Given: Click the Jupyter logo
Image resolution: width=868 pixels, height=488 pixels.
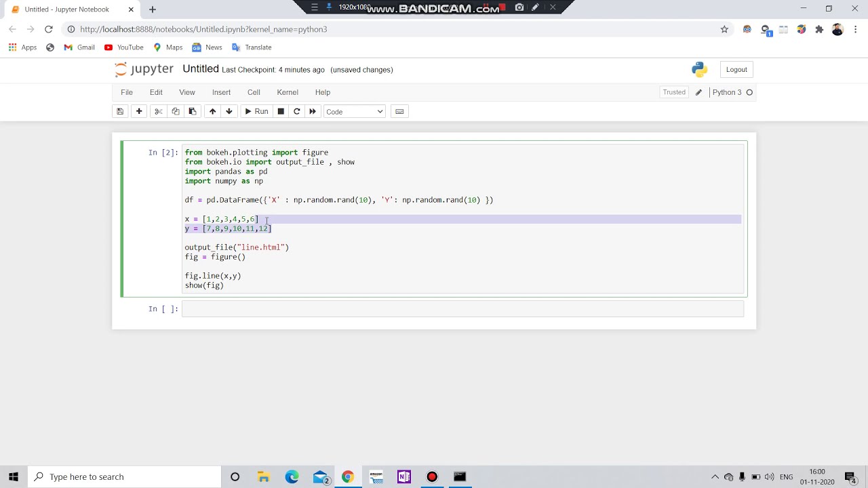Looking at the screenshot, I should point(144,69).
